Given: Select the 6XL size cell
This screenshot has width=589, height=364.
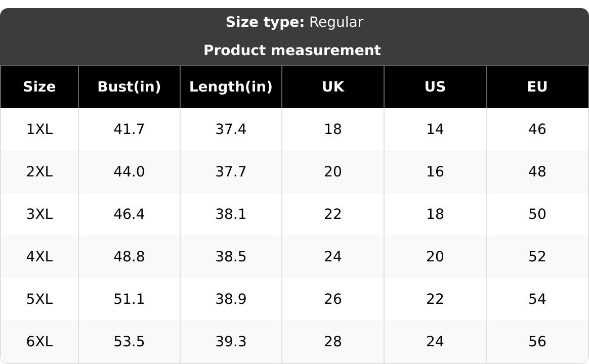Looking at the screenshot, I should (39, 341).
